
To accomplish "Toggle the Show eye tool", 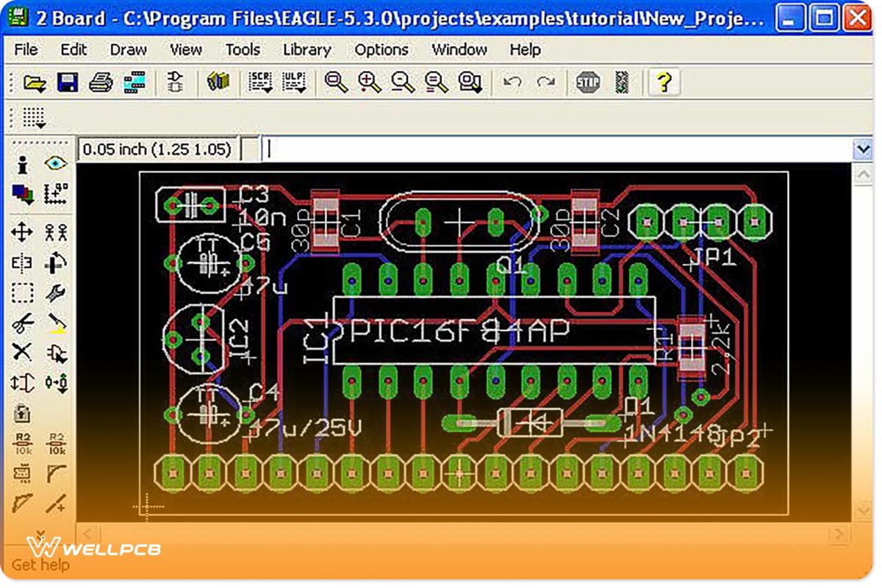I will click(56, 163).
